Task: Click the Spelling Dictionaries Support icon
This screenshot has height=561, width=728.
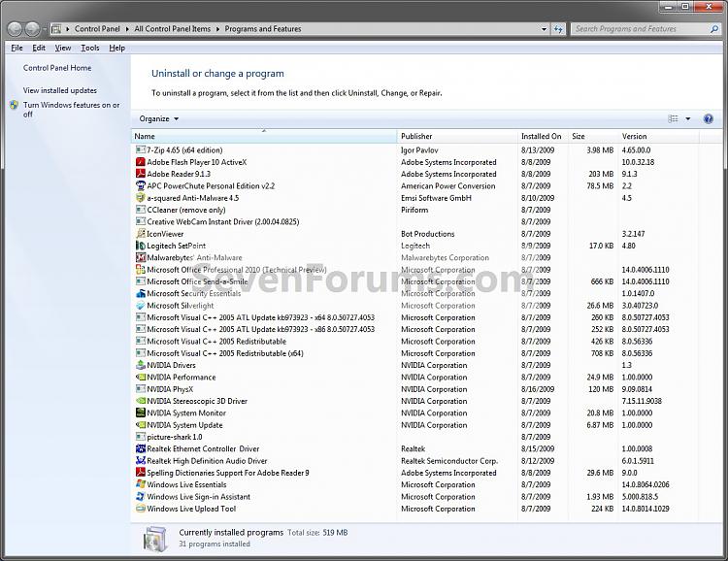Action: click(x=140, y=473)
